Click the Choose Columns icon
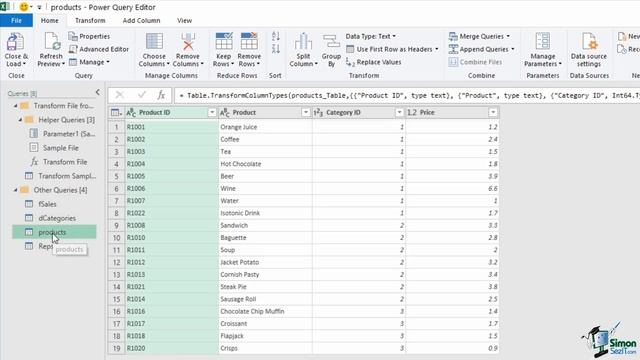This screenshot has height=360, width=640. [x=154, y=42]
